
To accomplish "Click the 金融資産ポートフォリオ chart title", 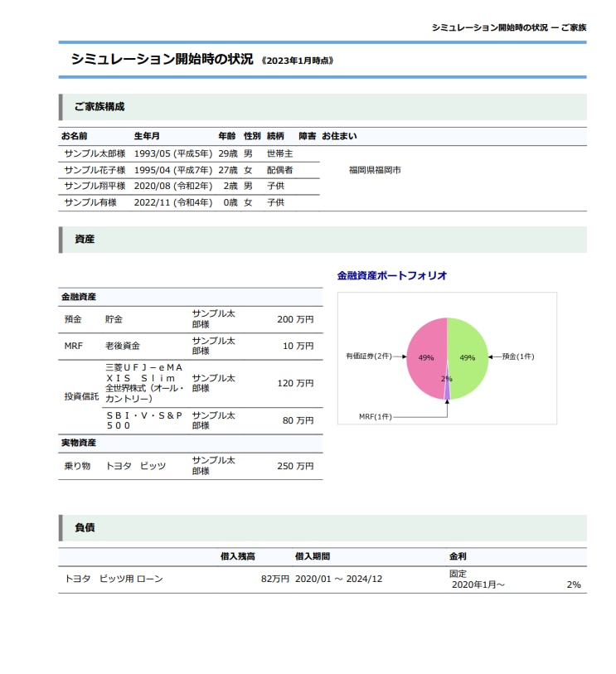I will tap(392, 275).
